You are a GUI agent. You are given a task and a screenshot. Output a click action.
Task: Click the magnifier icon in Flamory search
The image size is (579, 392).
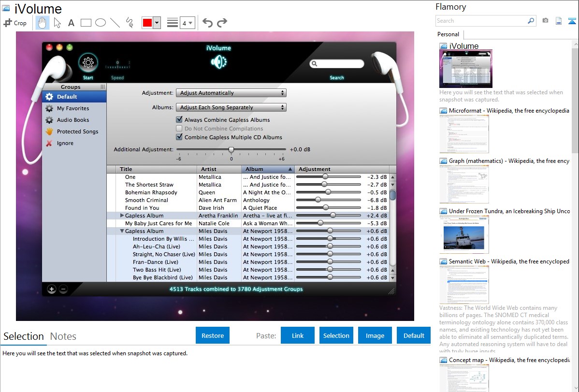click(531, 21)
